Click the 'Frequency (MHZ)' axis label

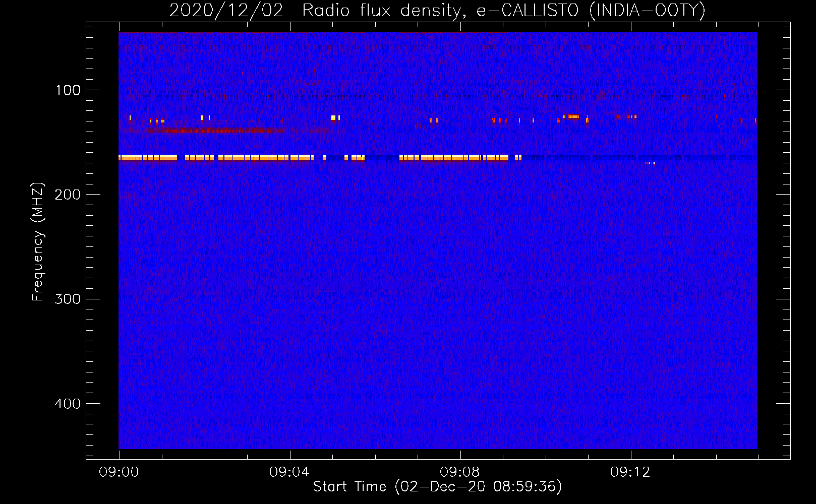38,242
